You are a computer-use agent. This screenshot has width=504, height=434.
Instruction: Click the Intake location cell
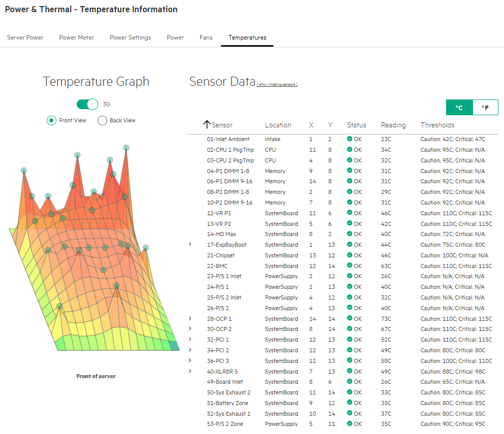pyautogui.click(x=272, y=139)
